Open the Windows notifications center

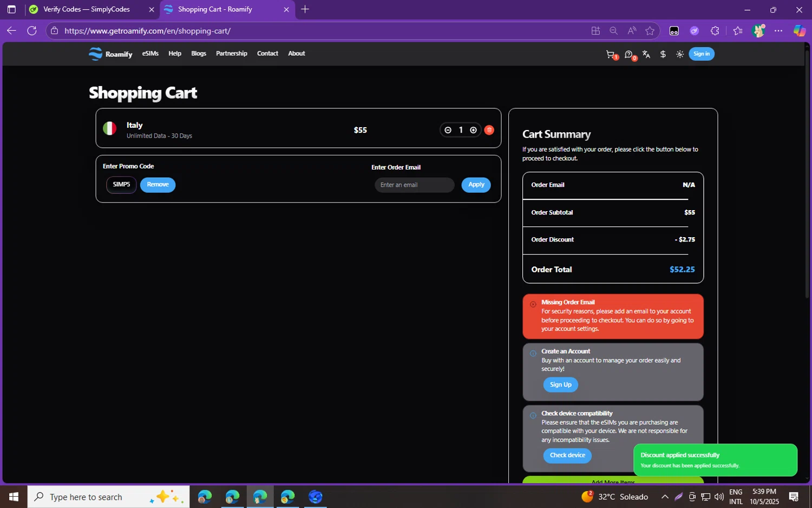pyautogui.click(x=794, y=497)
